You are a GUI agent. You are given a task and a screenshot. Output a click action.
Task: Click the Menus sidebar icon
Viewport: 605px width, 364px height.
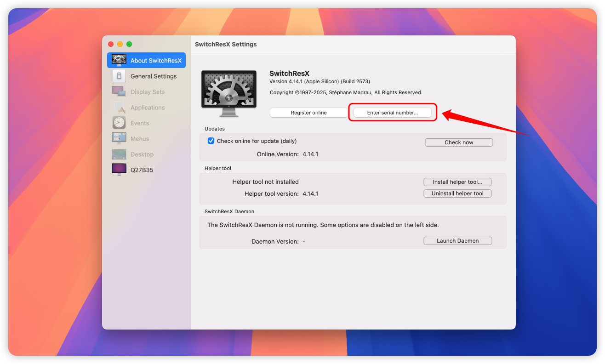pos(119,138)
